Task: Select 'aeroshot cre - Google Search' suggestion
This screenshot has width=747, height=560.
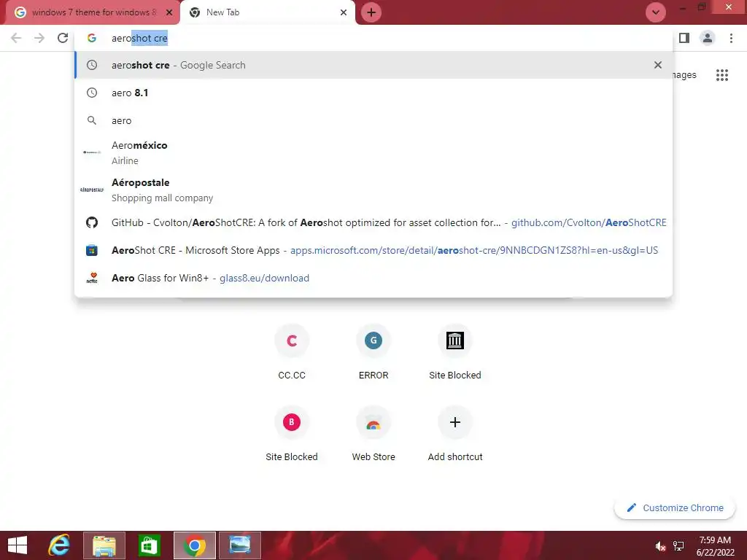Action: tap(374, 65)
